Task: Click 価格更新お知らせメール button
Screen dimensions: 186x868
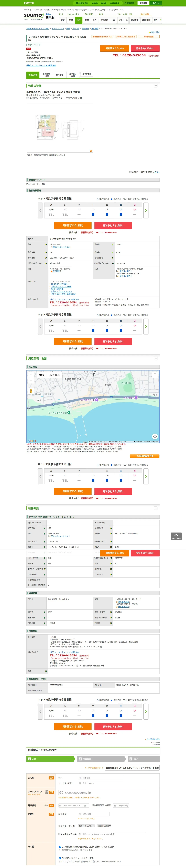Action: tap(102, 37)
